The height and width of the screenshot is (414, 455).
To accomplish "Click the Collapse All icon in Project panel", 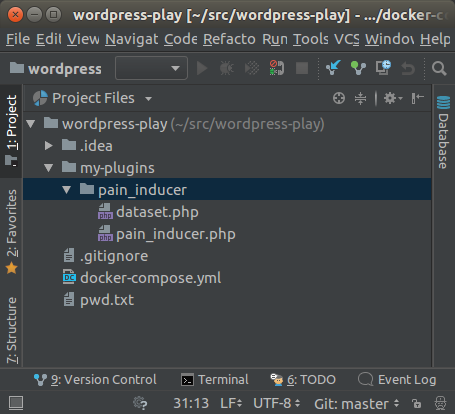I will coord(360,98).
